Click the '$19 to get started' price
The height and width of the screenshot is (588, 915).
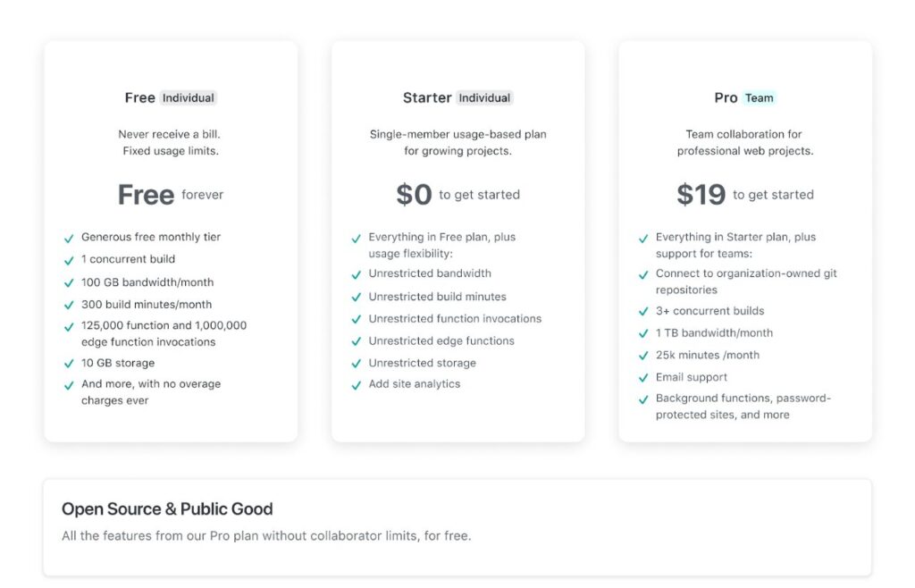click(x=745, y=195)
